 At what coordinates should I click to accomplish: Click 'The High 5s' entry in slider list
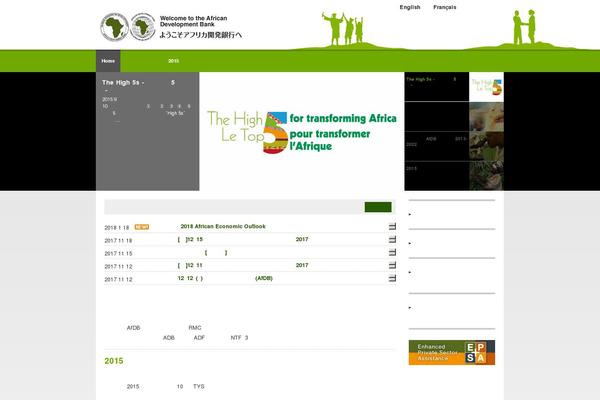[437, 87]
